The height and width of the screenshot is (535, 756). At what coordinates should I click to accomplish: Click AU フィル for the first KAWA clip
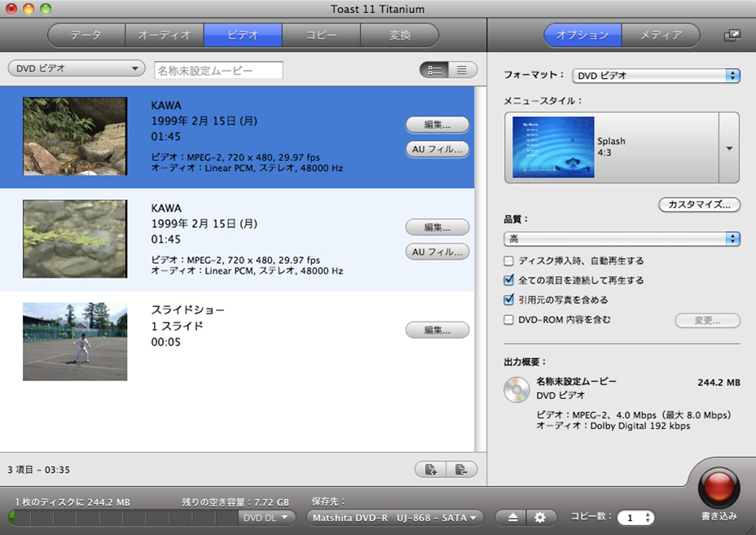click(x=437, y=149)
